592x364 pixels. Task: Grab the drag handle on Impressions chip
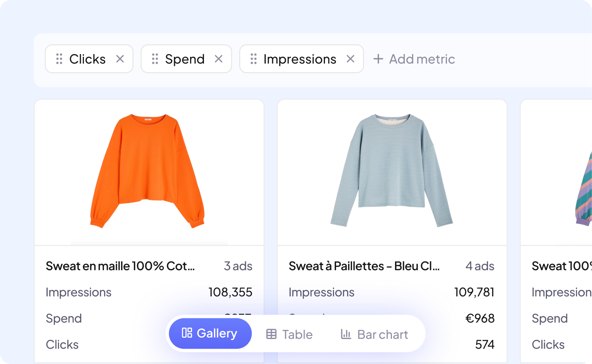point(254,59)
